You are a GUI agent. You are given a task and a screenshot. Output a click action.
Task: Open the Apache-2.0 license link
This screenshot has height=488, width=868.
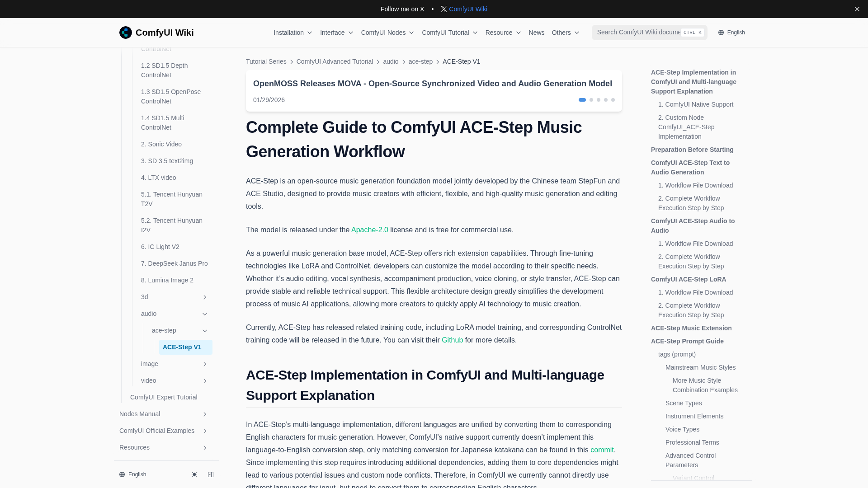(369, 230)
